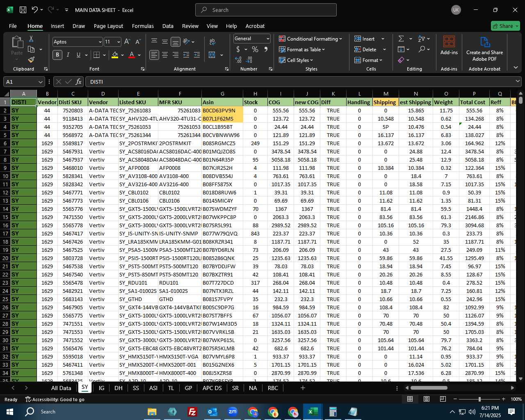Image resolution: width=525 pixels, height=420 pixels.
Task: Switch to Page Break Preview icon
Action: [x=443, y=399]
